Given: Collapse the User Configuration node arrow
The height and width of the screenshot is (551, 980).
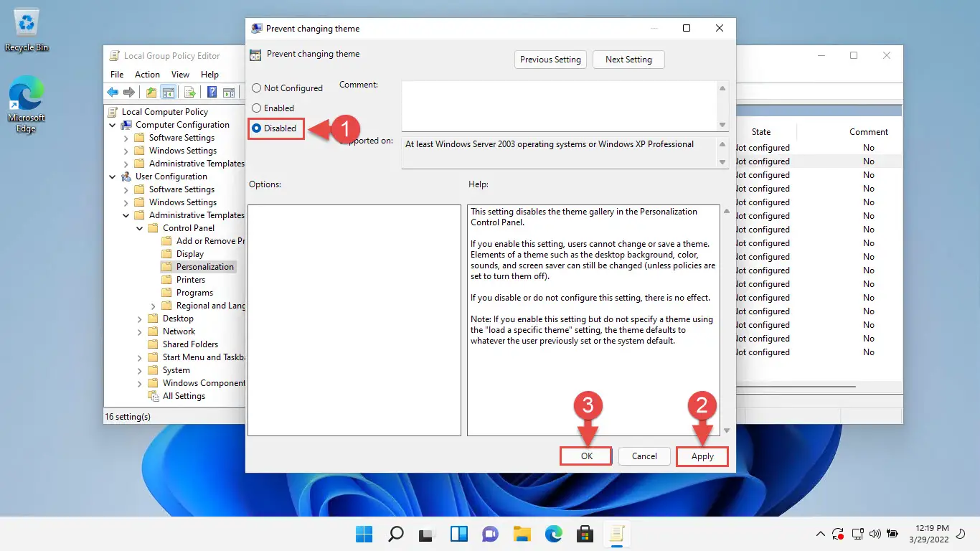Looking at the screenshot, I should click(x=113, y=176).
